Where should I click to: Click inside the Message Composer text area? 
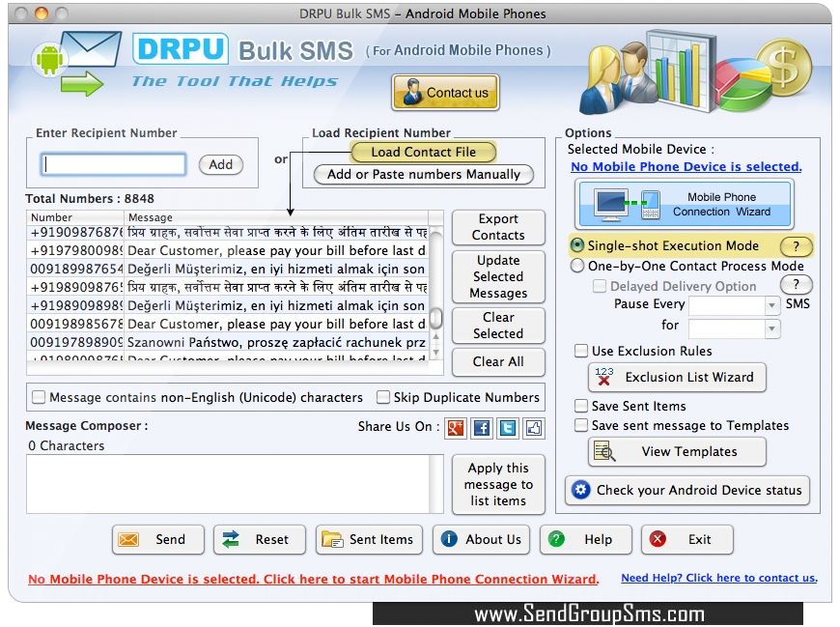[x=228, y=484]
